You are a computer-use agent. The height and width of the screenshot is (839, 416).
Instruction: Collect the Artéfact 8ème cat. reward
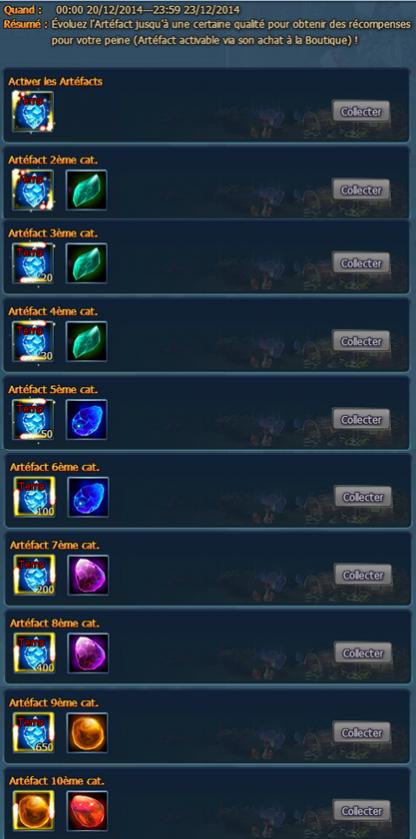click(x=363, y=653)
